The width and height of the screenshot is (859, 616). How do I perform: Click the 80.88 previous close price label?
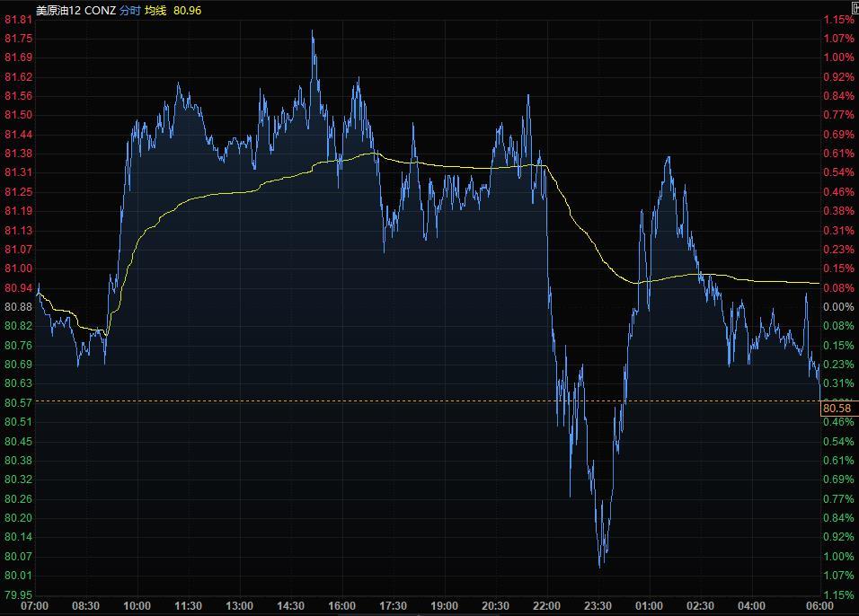click(18, 306)
